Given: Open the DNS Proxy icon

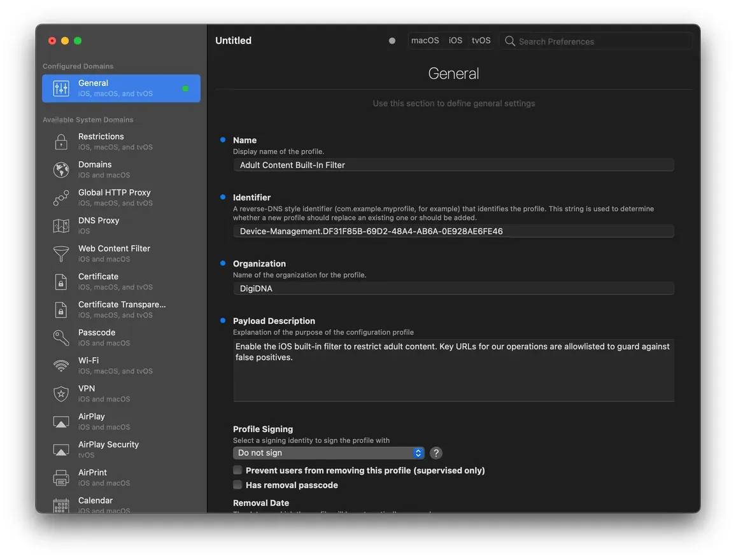Looking at the screenshot, I should [x=60, y=225].
